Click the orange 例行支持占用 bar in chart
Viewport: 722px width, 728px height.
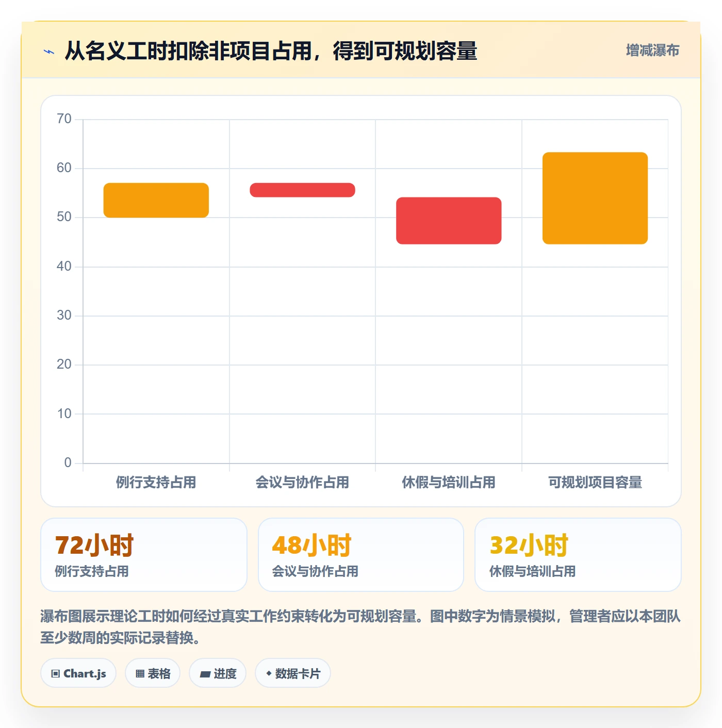click(x=156, y=200)
